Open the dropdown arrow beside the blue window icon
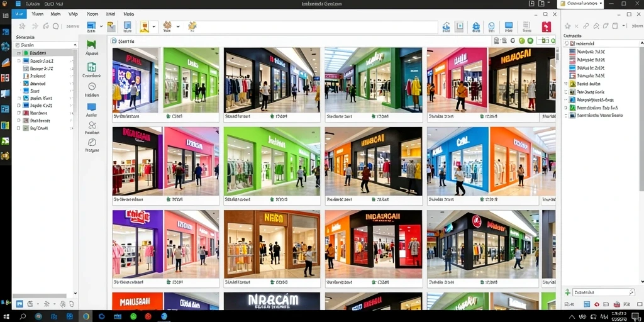Image resolution: width=644 pixels, height=322 pixels. click(101, 26)
